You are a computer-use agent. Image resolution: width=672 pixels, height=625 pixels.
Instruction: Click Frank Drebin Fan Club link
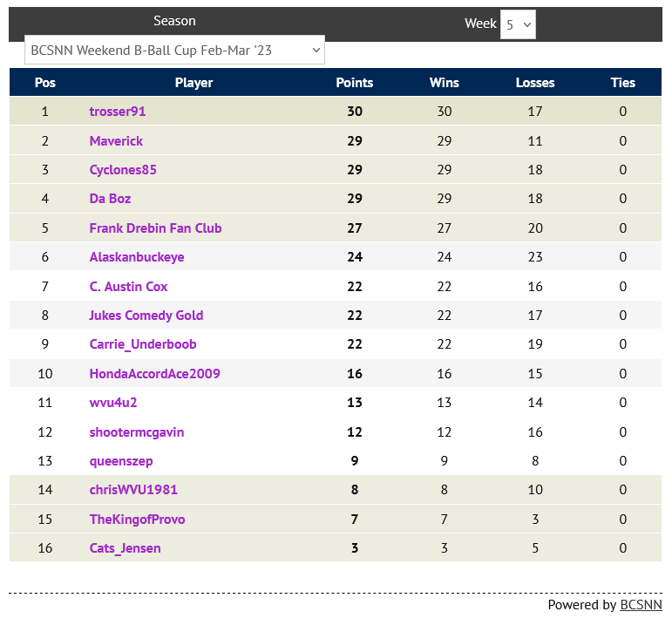(155, 228)
